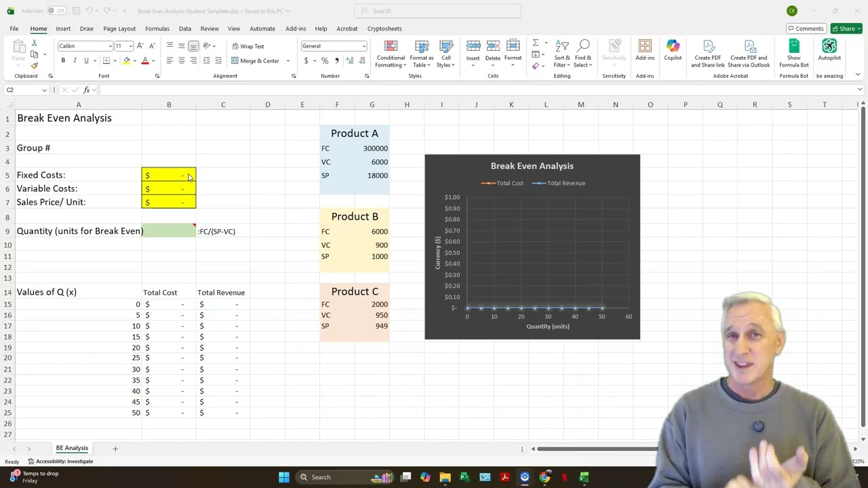Click the Fill Color bucket swatch

pyautogui.click(x=126, y=60)
